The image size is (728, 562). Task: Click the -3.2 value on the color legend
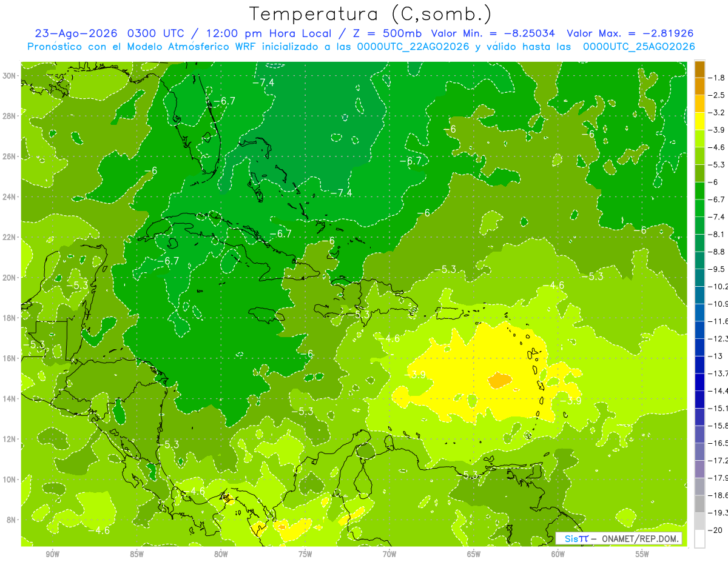[716, 113]
